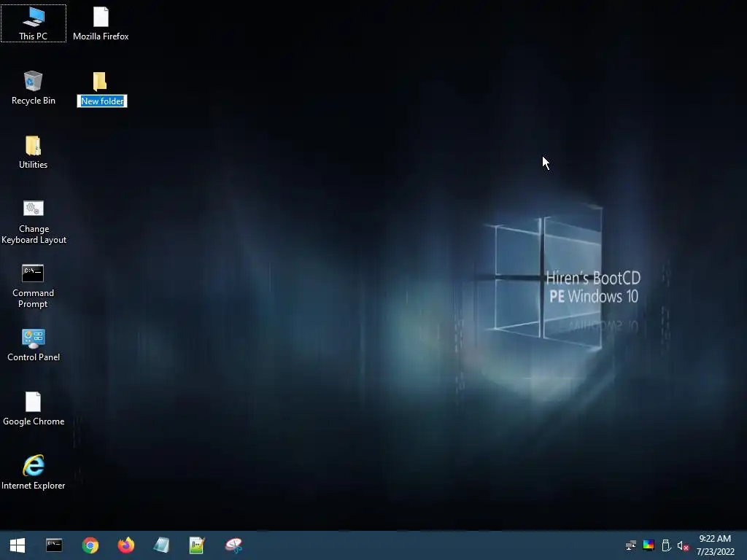Click the Recycle Bin label text
This screenshot has height=560, width=747.
tap(34, 101)
